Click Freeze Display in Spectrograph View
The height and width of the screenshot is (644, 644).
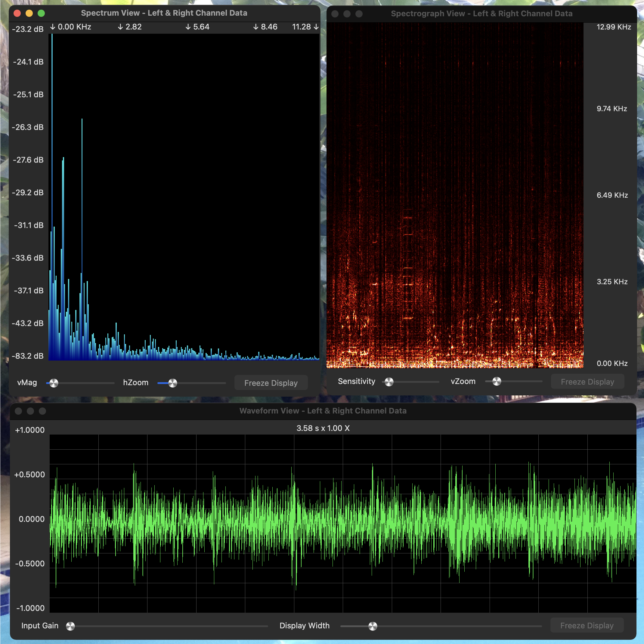(587, 381)
